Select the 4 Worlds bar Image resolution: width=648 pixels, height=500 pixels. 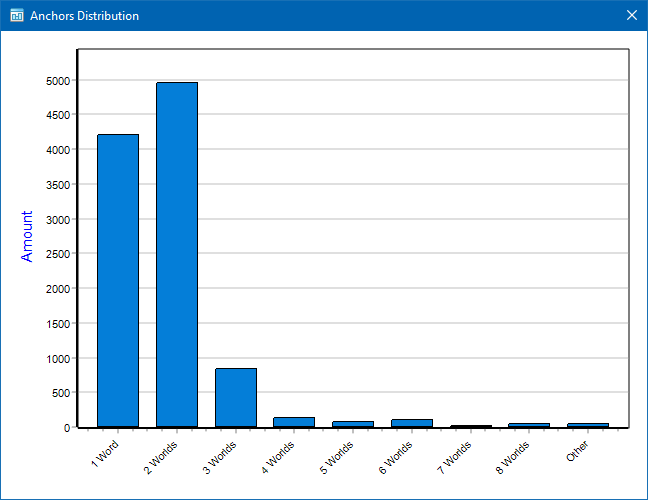(x=294, y=422)
